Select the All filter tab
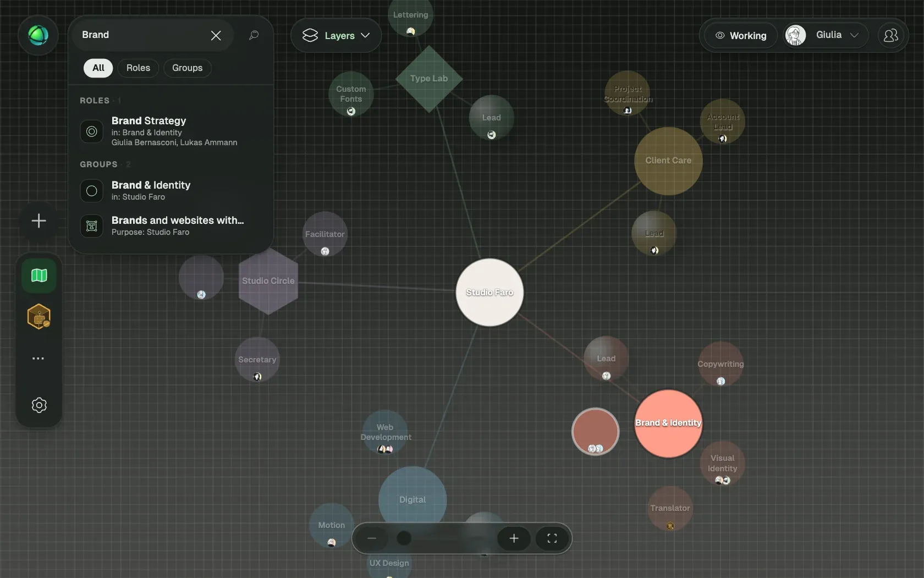The image size is (924, 578). click(x=98, y=68)
